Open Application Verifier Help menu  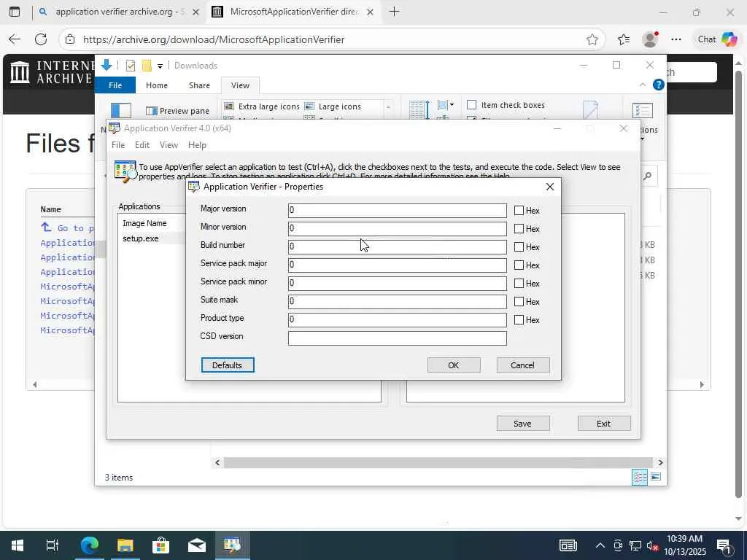click(197, 145)
